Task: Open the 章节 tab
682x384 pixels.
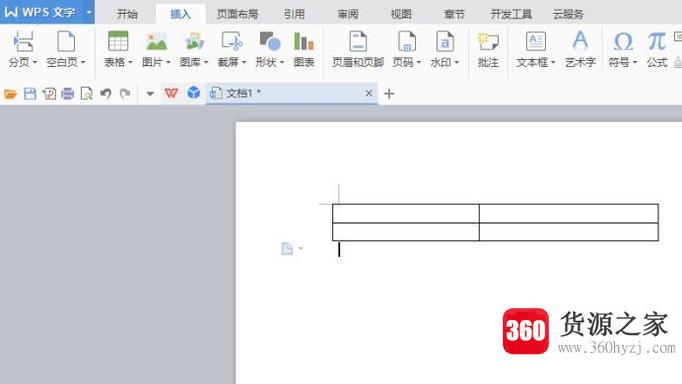Action: pyautogui.click(x=455, y=14)
